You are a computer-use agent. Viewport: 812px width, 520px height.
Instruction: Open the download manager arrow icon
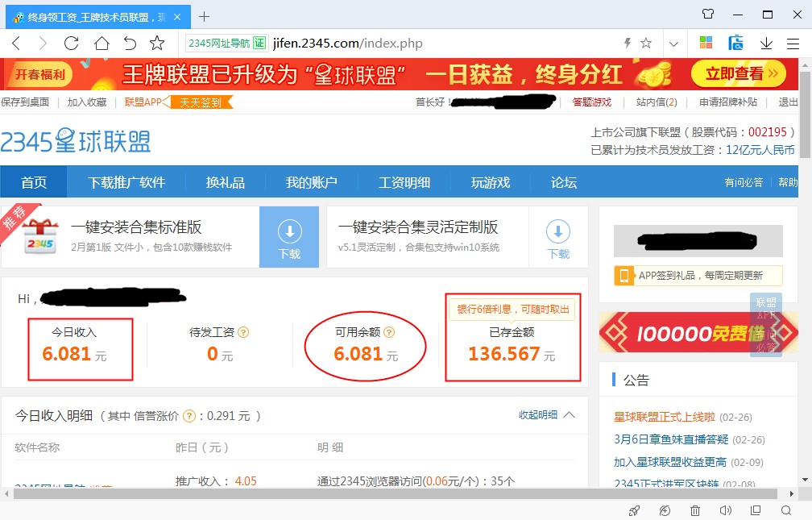(x=765, y=43)
